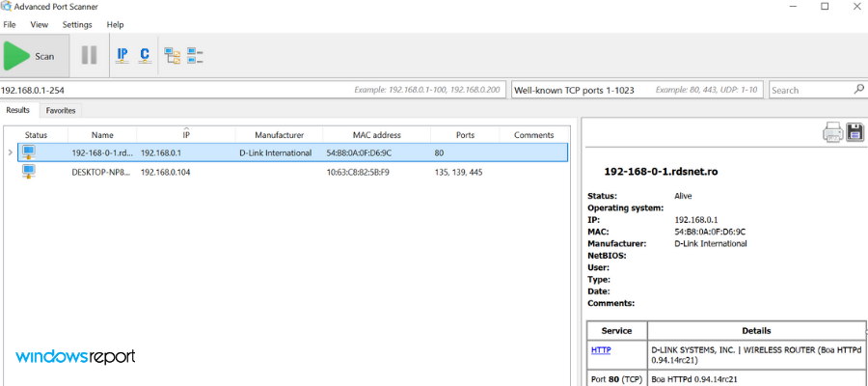Viewport: 868px width, 386px height.
Task: Click the Alive status value
Action: click(683, 196)
